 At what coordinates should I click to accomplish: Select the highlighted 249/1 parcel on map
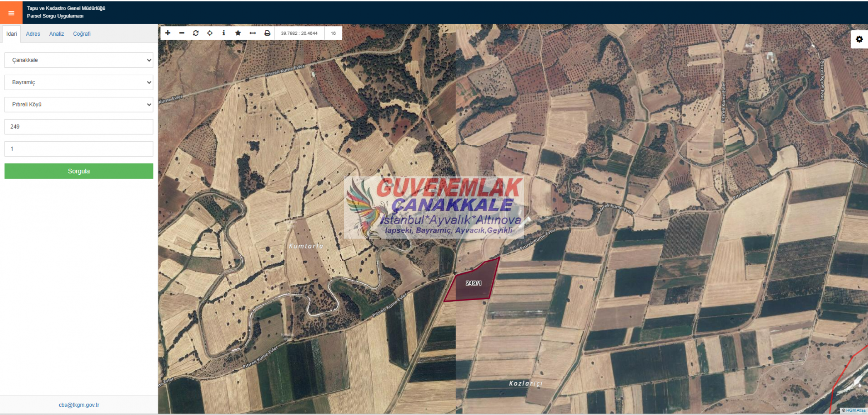click(x=473, y=283)
